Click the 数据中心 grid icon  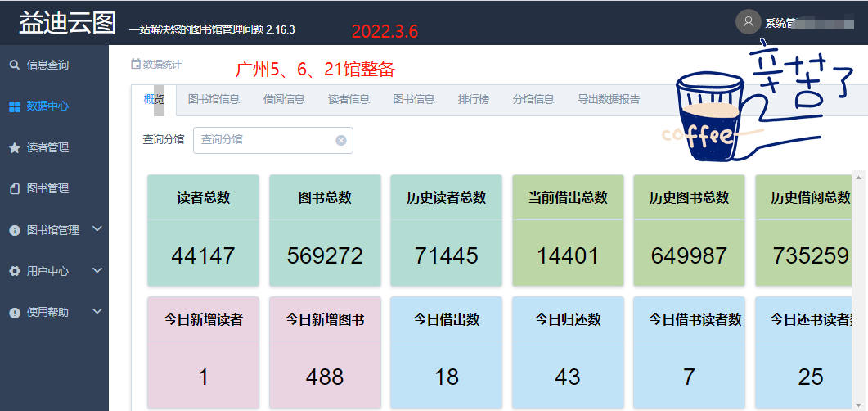[15, 106]
